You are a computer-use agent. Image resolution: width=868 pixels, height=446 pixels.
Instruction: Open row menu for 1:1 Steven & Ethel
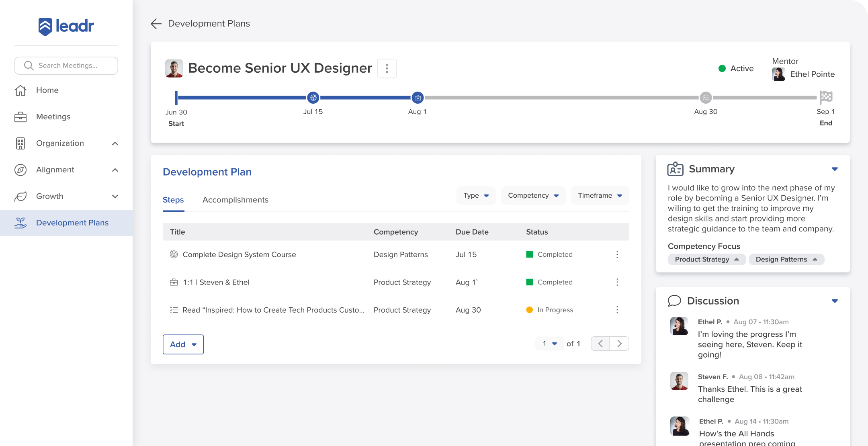coord(617,282)
